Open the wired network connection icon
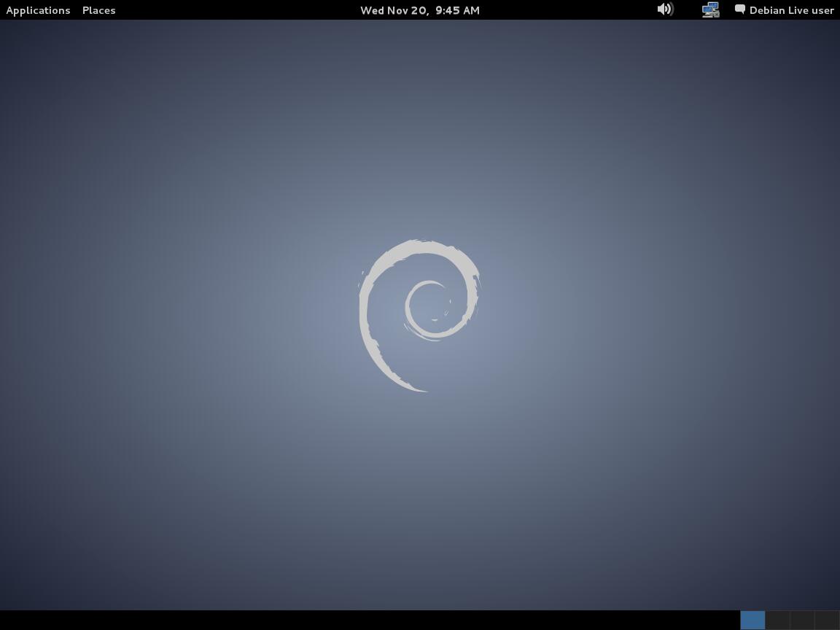Screen dimensions: 840x630 pyautogui.click(x=710, y=10)
